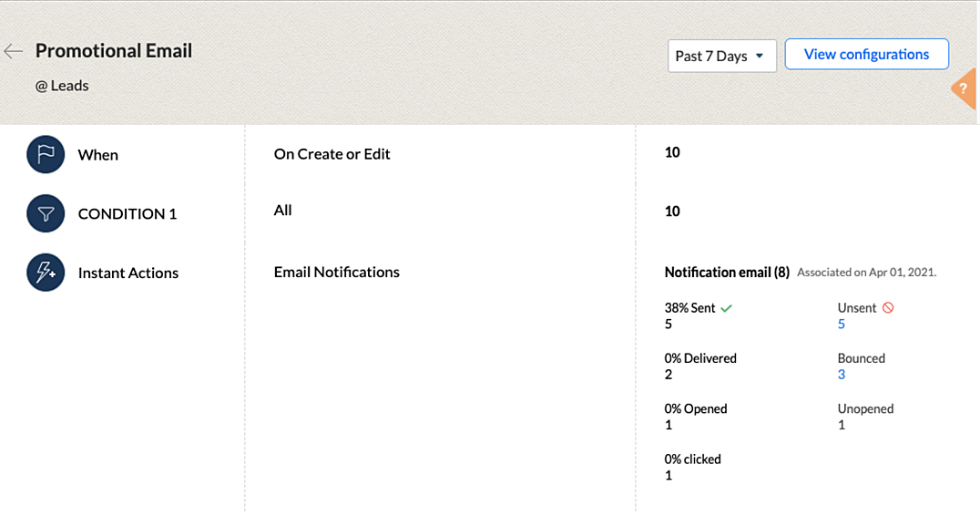Select the Instant Actions row label
The height and width of the screenshot is (516, 980).
point(128,273)
